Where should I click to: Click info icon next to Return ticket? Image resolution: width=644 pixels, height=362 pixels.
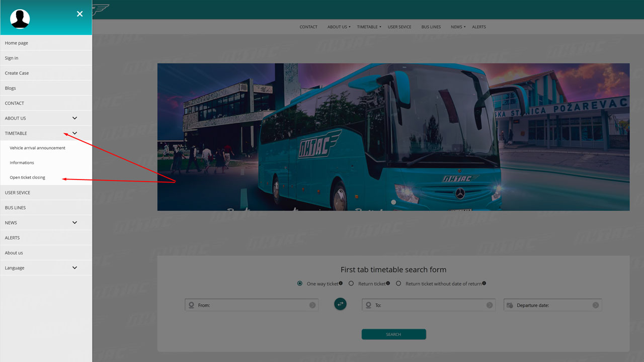click(389, 283)
